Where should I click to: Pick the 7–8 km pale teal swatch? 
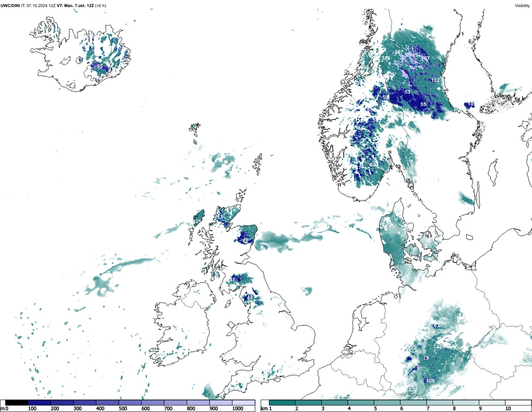440,402
